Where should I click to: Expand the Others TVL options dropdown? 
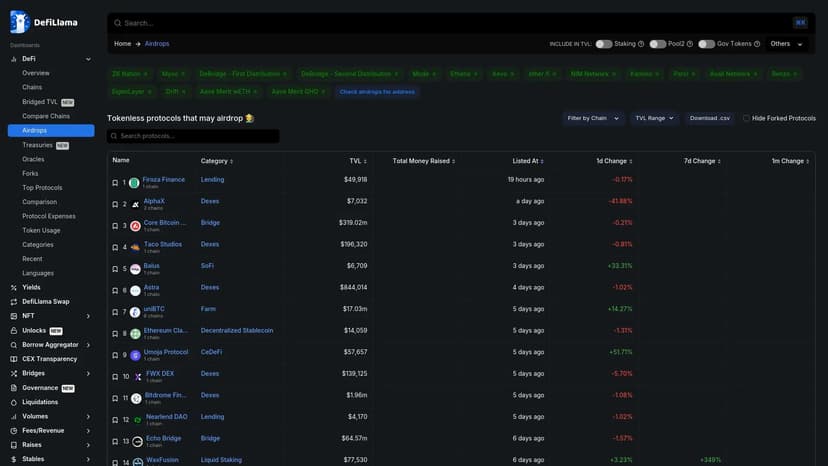786,44
